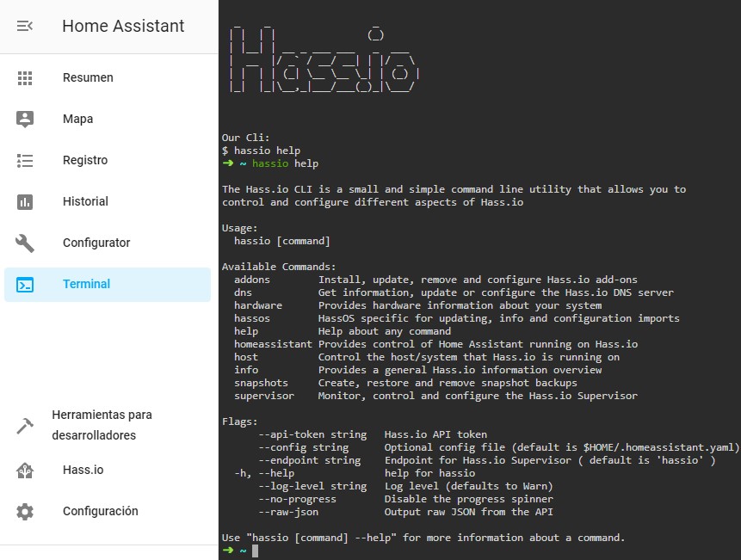The height and width of the screenshot is (560, 741).
Task: Click the Hassio ASCII art banner
Action: pos(324,59)
